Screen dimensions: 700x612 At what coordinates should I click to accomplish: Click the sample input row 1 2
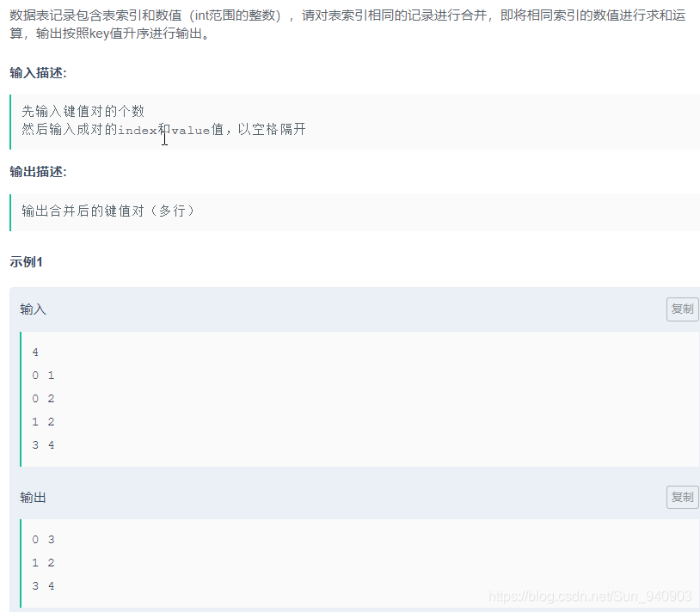point(43,422)
